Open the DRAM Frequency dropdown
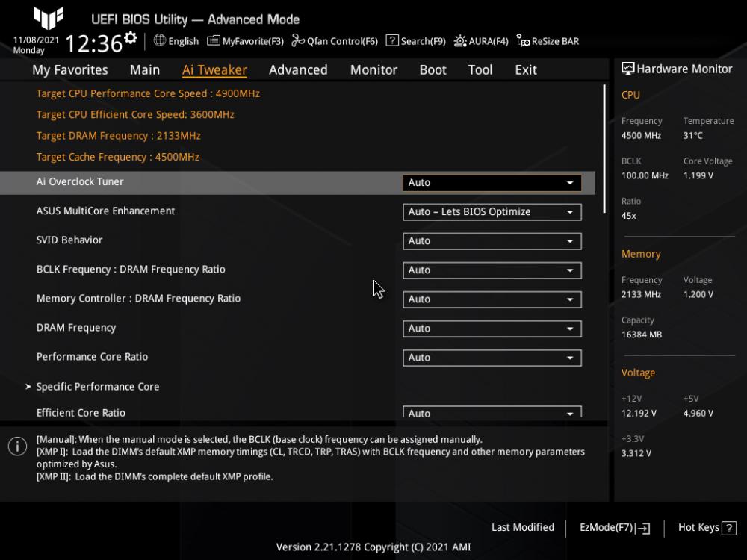 tap(492, 329)
